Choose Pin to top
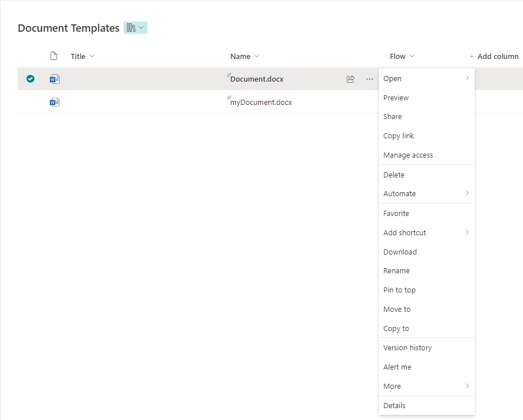 pos(427,290)
